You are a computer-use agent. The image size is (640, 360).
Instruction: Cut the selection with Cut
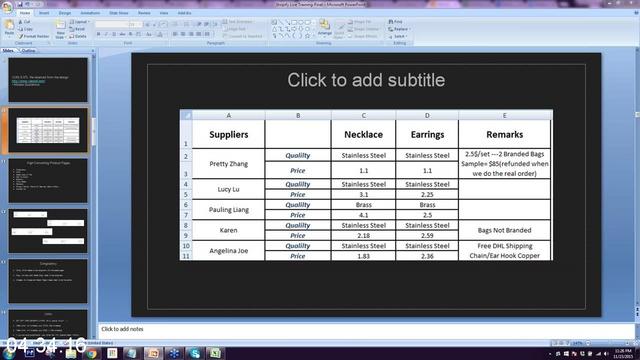24,22
